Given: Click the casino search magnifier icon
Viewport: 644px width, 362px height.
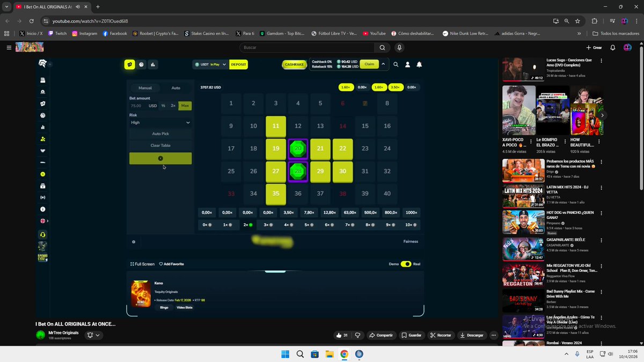Looking at the screenshot, I should point(396,64).
